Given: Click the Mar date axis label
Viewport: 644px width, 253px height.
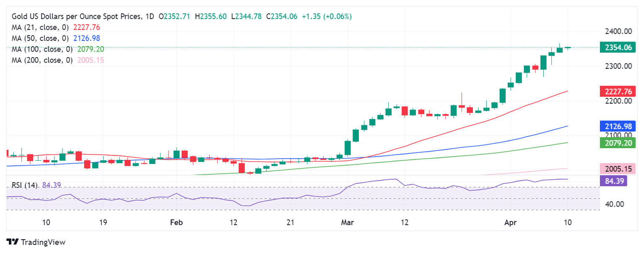Looking at the screenshot, I should [x=348, y=222].
